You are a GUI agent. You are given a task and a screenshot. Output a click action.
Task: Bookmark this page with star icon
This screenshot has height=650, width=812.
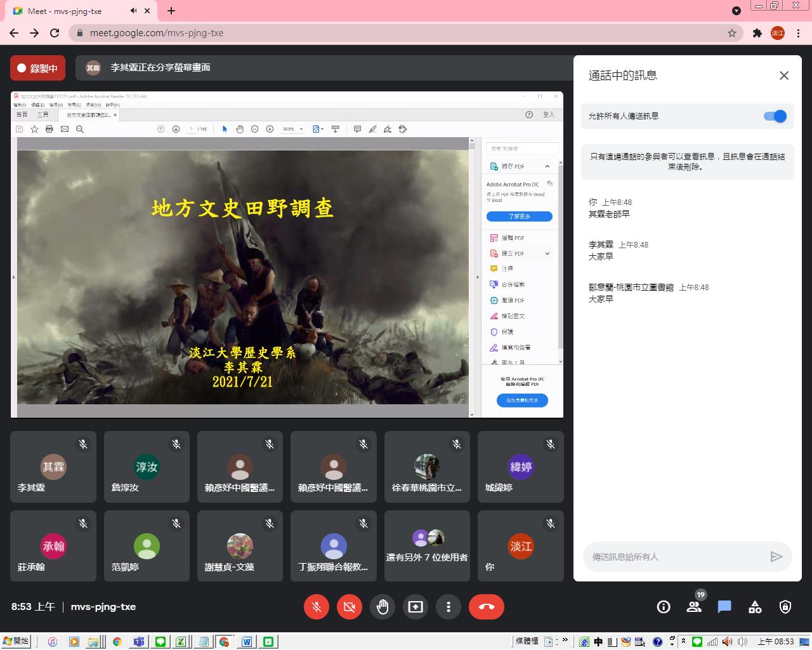tap(732, 33)
